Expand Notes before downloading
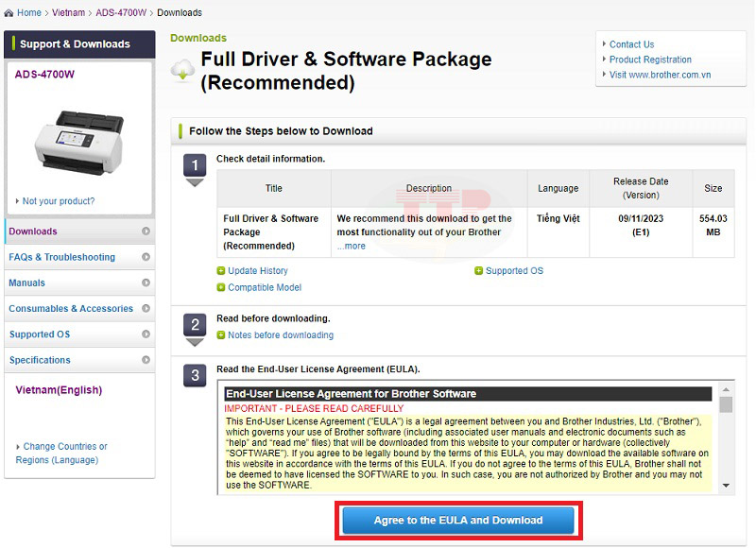 [280, 335]
